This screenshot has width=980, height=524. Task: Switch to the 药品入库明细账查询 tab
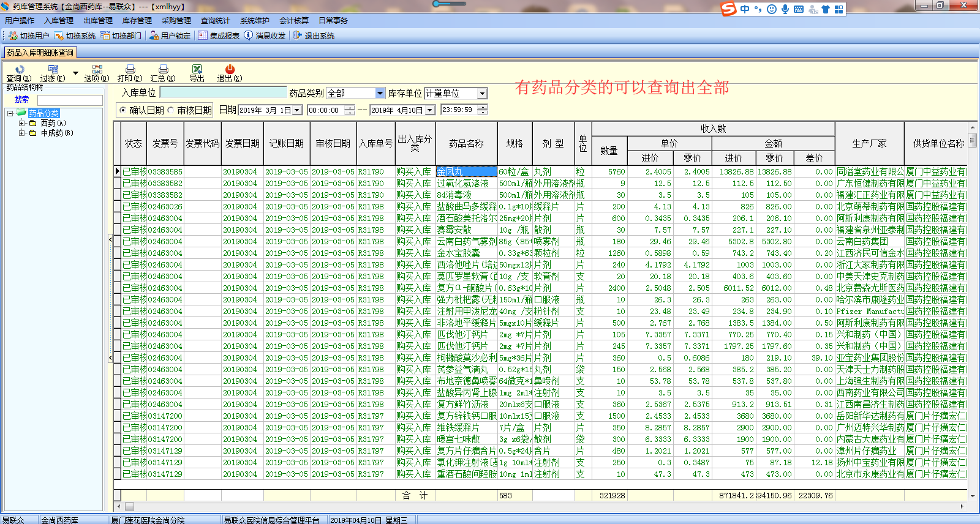(40, 53)
